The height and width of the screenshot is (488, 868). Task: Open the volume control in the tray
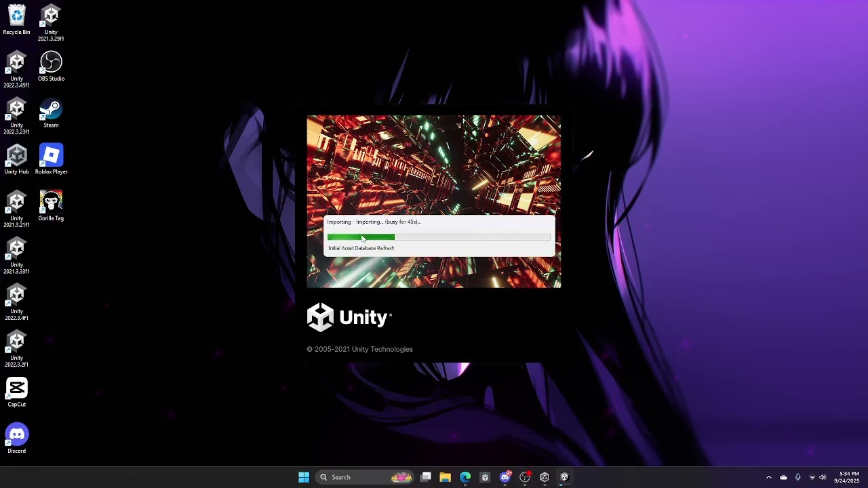[x=823, y=477]
